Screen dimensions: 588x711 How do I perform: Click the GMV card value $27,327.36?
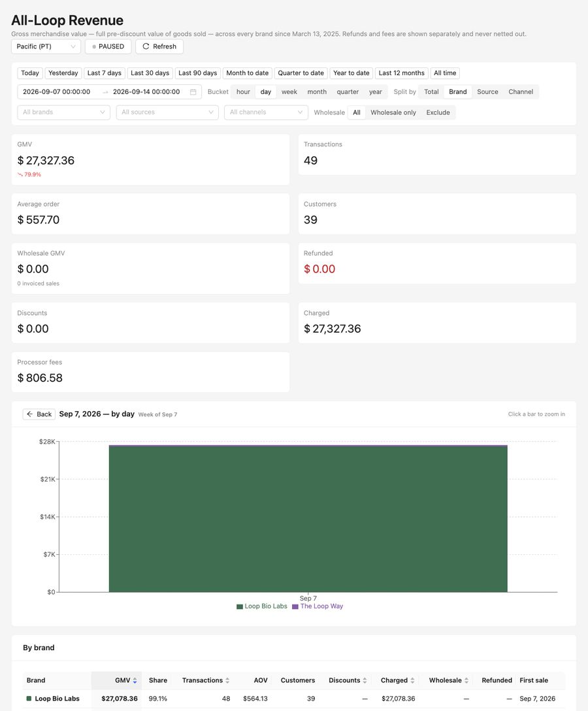[x=46, y=161]
